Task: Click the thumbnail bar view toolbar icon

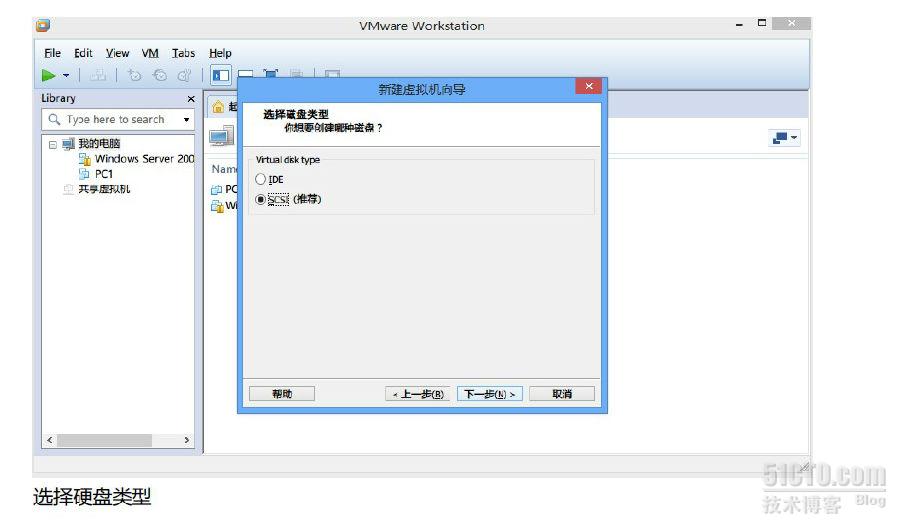Action: pos(246,74)
